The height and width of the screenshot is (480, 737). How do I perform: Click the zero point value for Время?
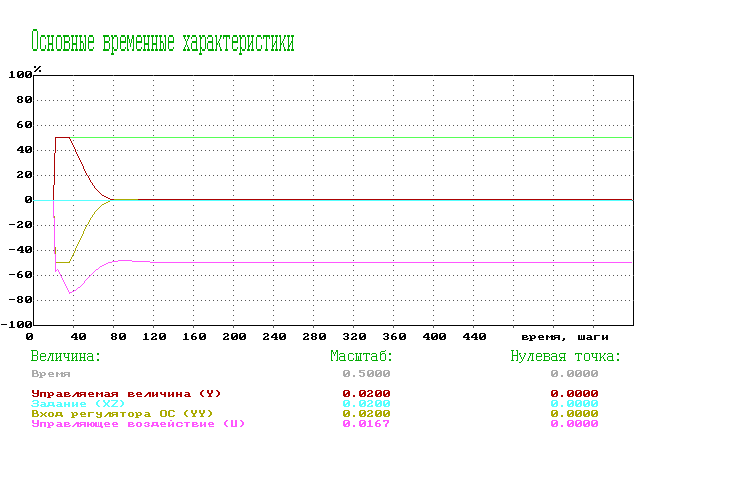click(x=574, y=372)
